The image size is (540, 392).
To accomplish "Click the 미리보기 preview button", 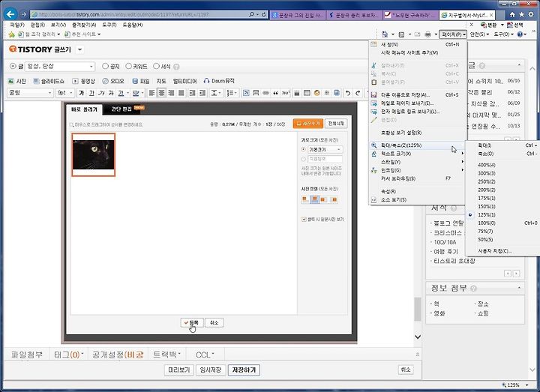I will click(x=179, y=370).
